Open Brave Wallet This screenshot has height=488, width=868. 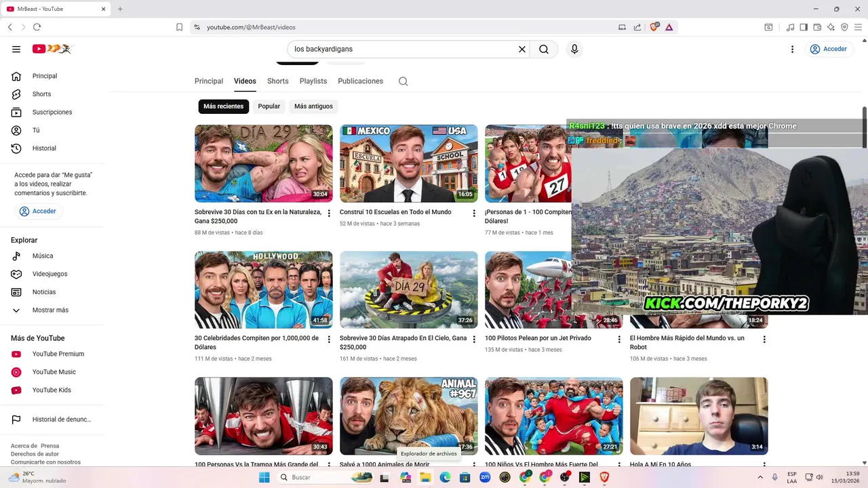click(x=817, y=27)
